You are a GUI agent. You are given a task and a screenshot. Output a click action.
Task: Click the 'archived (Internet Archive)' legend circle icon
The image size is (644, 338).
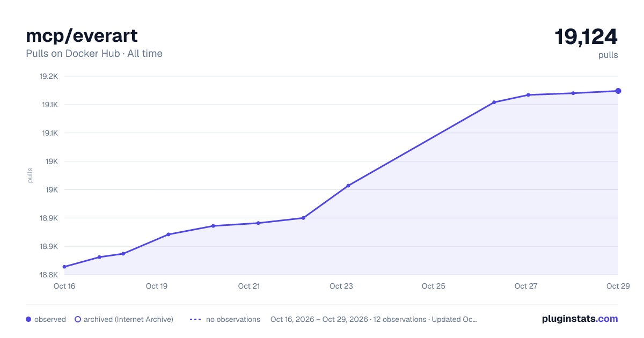pos(78,319)
